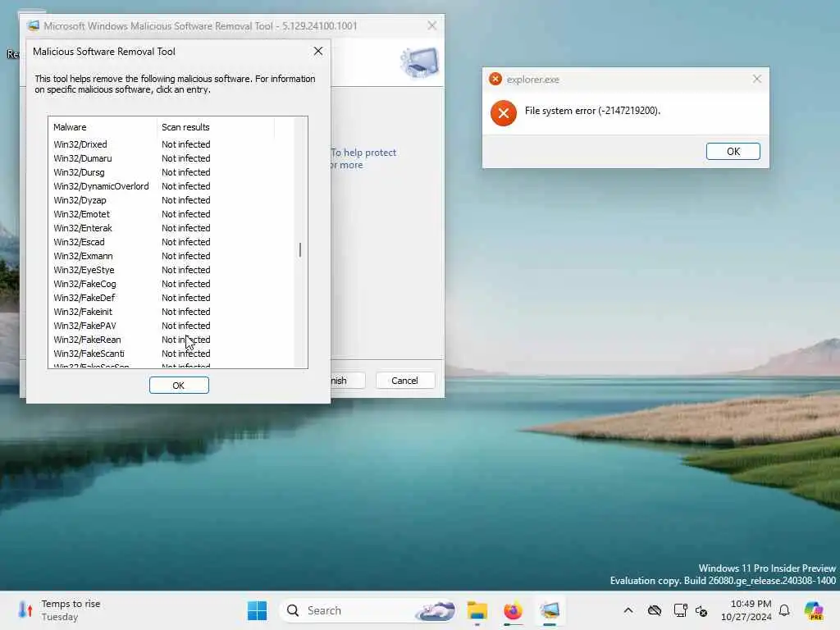
Task: Close the Malicious Software Removal Tool list dialog
Action: [318, 51]
